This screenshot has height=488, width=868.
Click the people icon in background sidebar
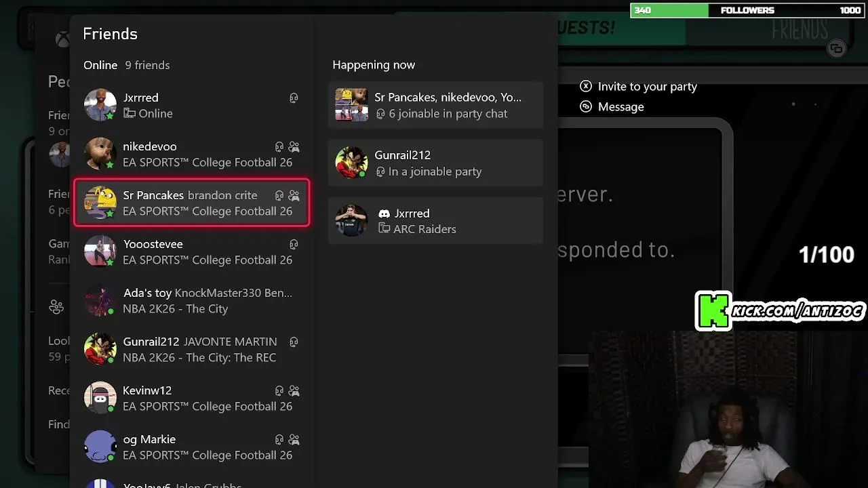tap(56, 308)
